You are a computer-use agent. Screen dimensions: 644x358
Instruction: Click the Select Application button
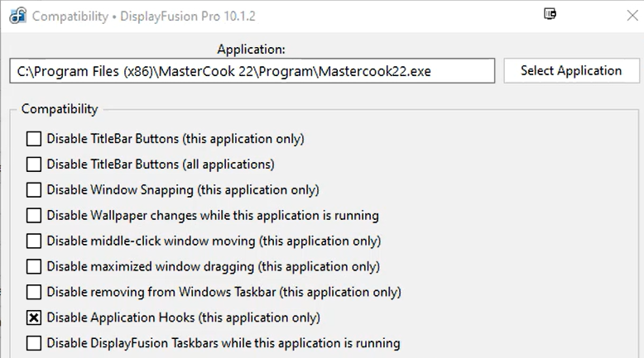pos(571,70)
